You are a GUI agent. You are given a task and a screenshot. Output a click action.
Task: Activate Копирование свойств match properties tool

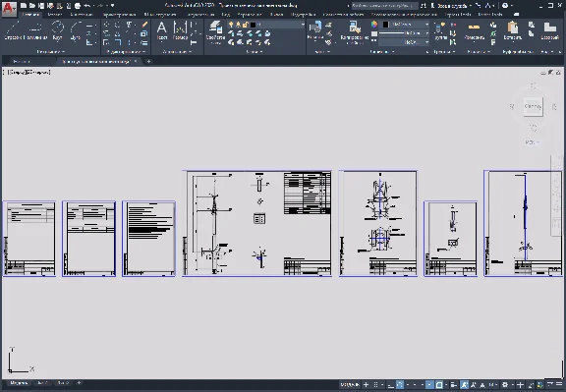355,31
